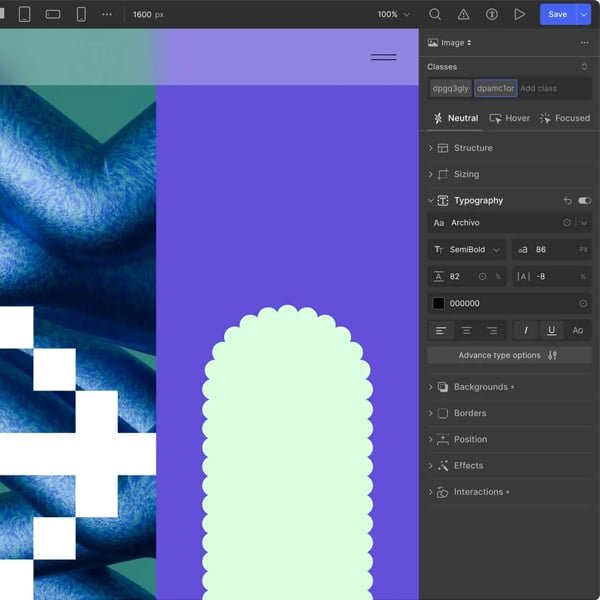Click the Interactions hand icon
This screenshot has width=600, height=600.
click(442, 492)
